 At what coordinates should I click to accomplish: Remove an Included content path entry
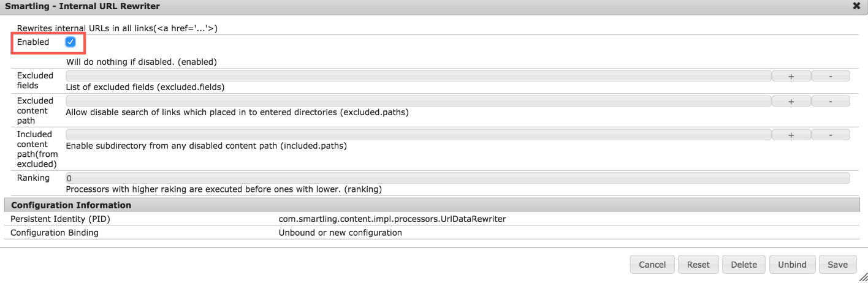(x=831, y=135)
